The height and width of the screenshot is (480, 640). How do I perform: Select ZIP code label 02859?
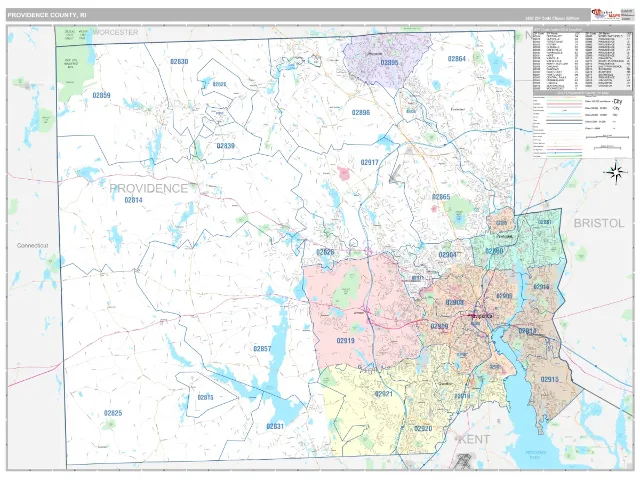(x=101, y=96)
